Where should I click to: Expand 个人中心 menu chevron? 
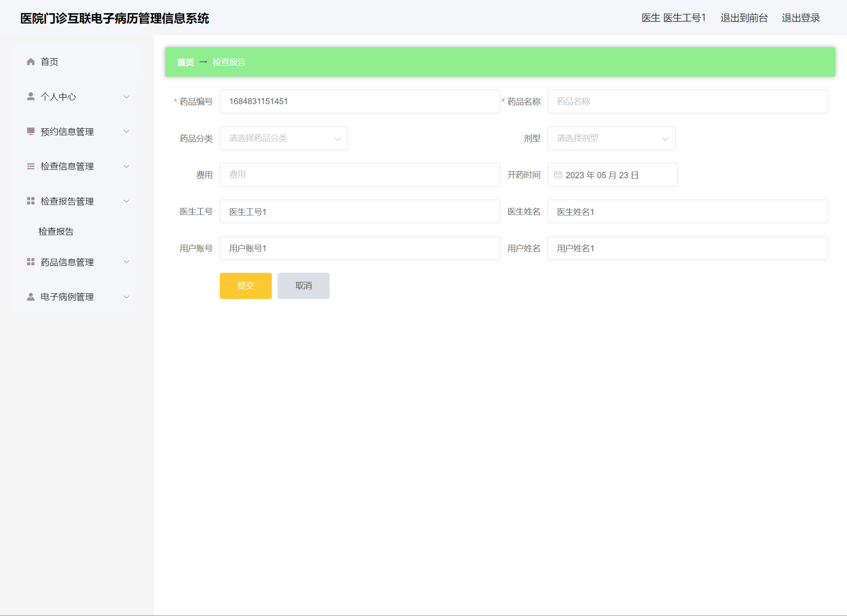127,97
